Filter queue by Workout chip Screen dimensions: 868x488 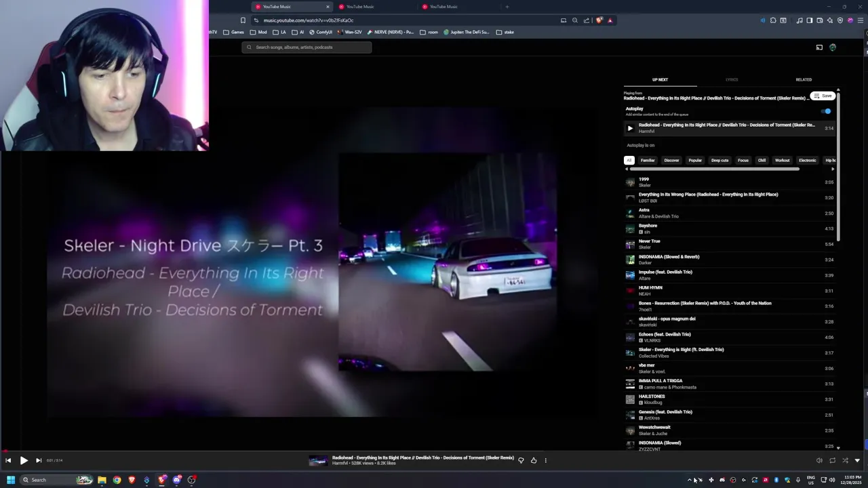(783, 161)
